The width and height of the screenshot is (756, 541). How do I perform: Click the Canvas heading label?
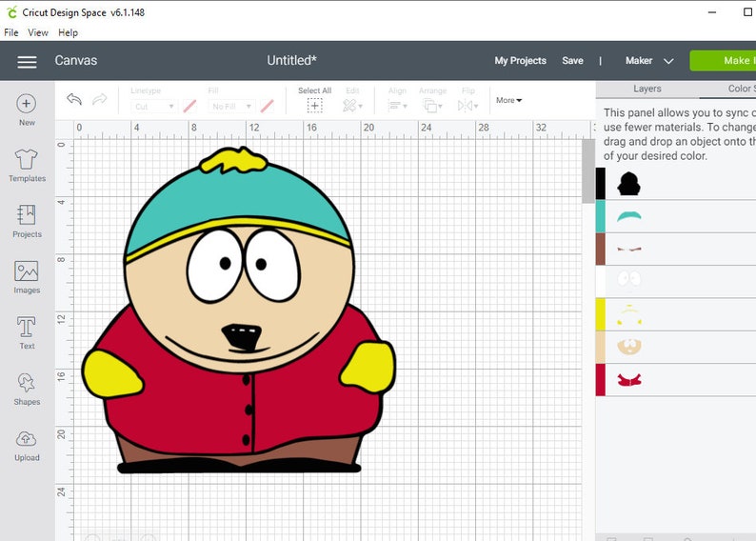76,61
